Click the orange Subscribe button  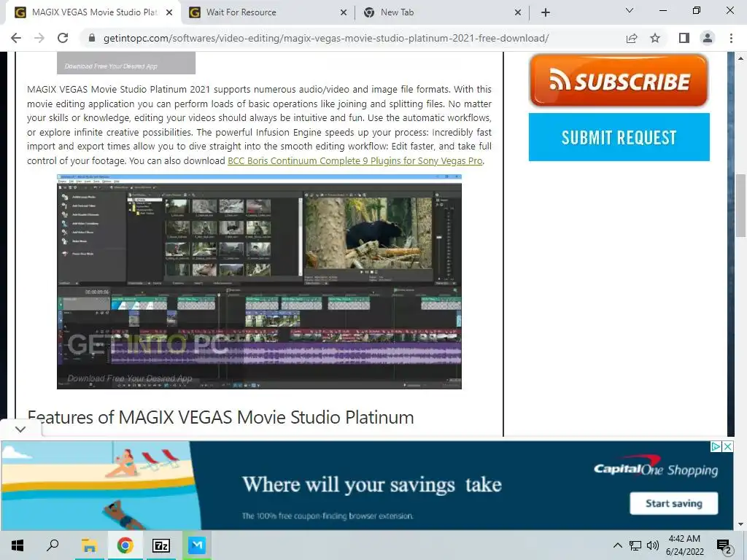tap(619, 80)
